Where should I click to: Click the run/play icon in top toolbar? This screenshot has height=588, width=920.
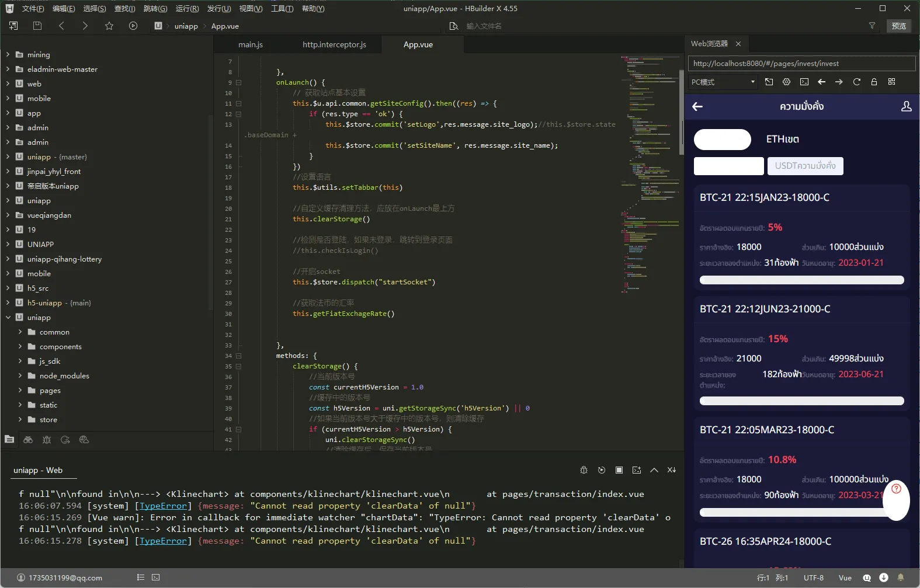tap(133, 26)
